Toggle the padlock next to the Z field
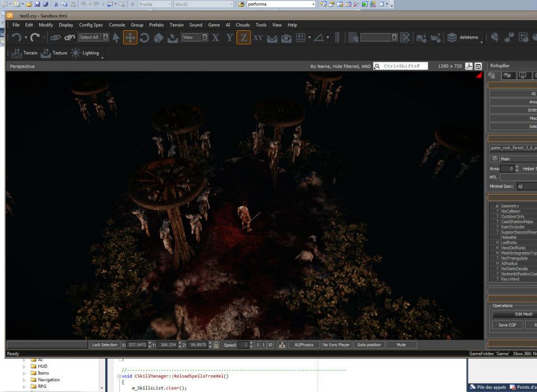Viewport: 537px width, 392px height. [x=216, y=345]
